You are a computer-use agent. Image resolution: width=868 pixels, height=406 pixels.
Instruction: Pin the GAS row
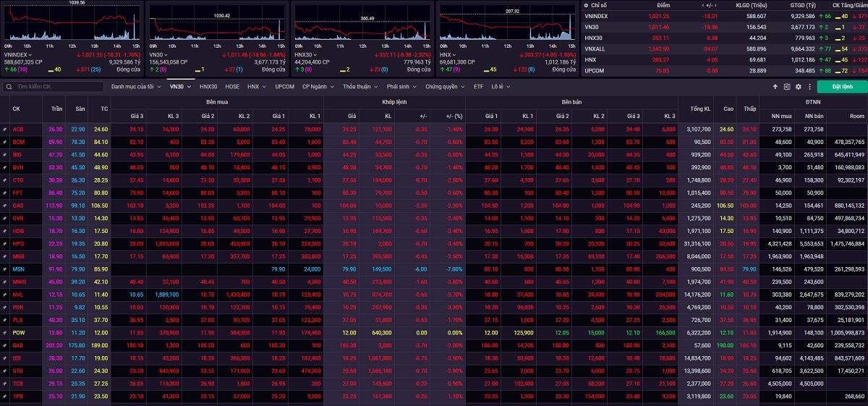[4, 206]
